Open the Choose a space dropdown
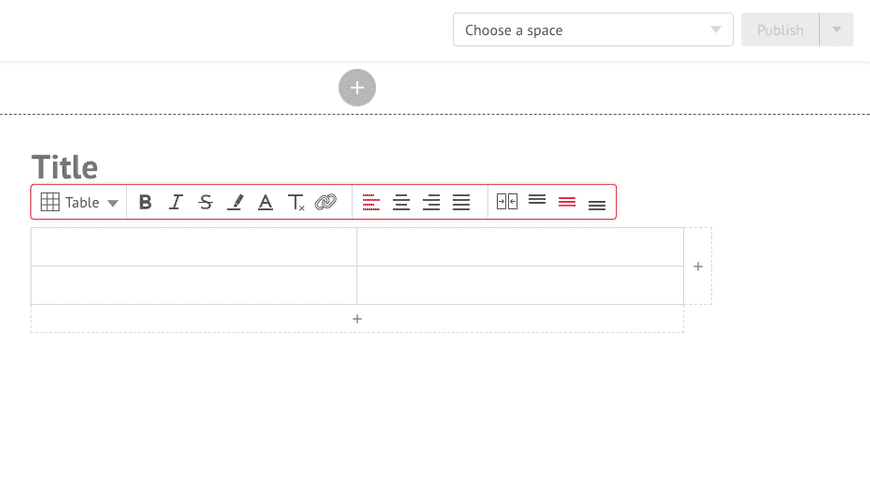This screenshot has height=488, width=870. click(x=593, y=29)
